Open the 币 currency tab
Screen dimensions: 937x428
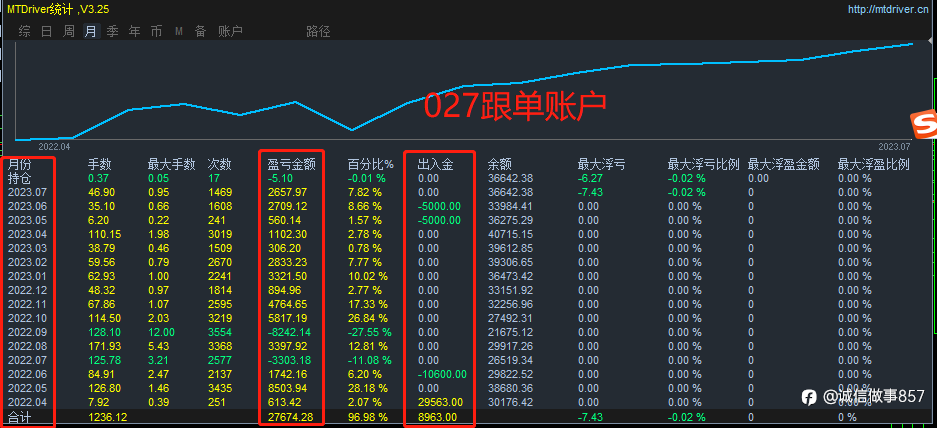(156, 31)
